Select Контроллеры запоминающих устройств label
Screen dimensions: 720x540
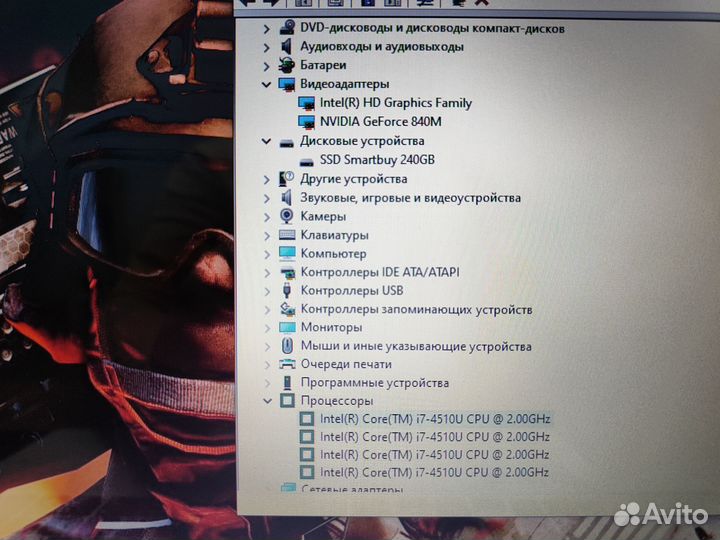click(416, 309)
